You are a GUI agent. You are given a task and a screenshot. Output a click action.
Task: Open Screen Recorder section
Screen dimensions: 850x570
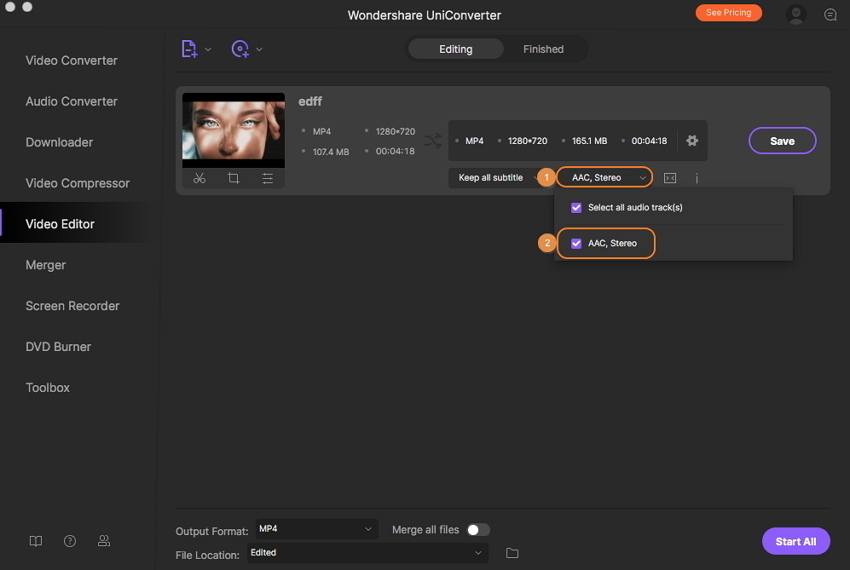point(72,306)
